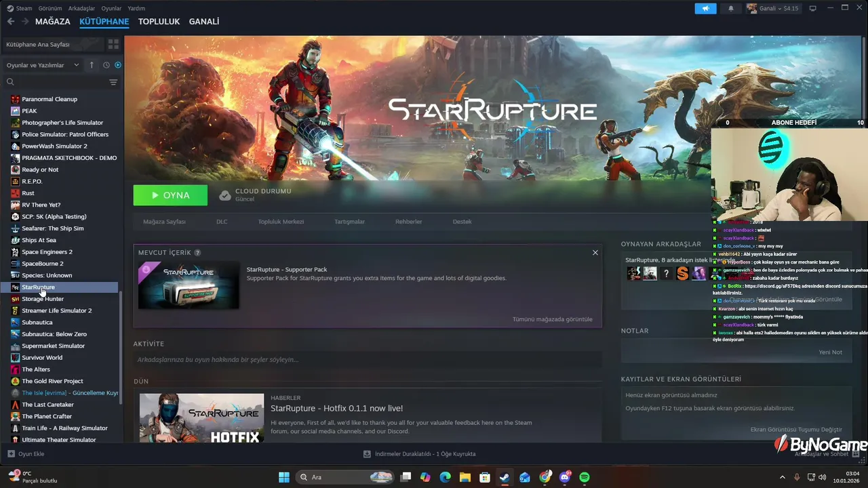This screenshot has width=868, height=488.
Task: Select the KÜTÜPHANE tab
Action: pyautogui.click(x=104, y=22)
